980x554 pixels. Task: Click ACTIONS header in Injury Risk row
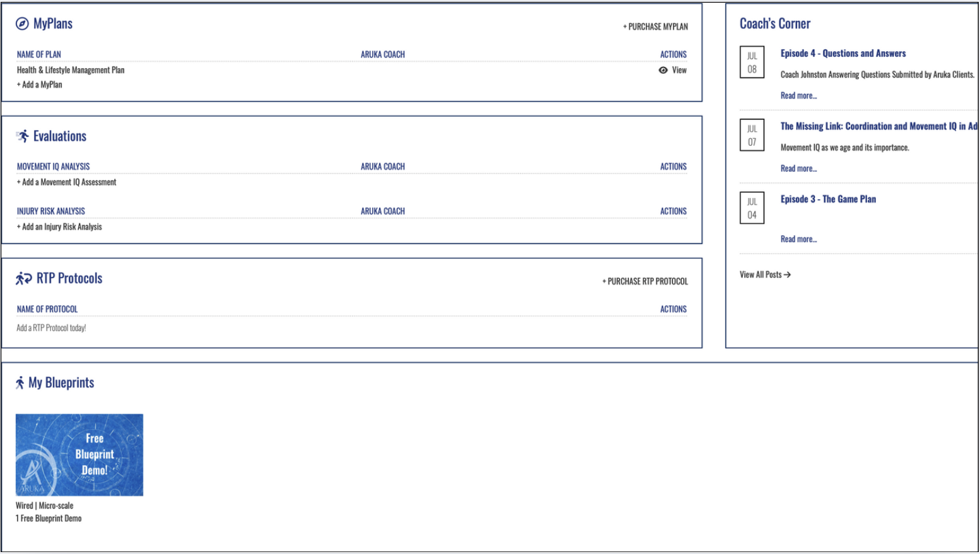point(674,211)
